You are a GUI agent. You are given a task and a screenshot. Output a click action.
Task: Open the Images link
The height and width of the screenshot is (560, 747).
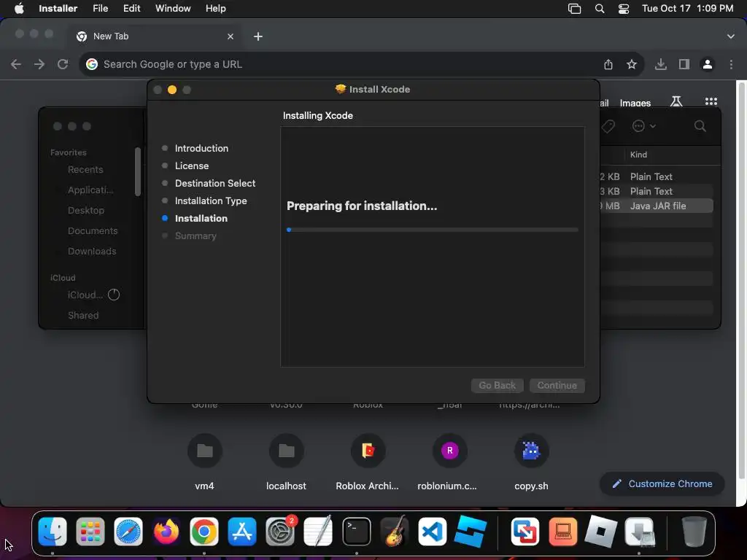[x=635, y=103]
